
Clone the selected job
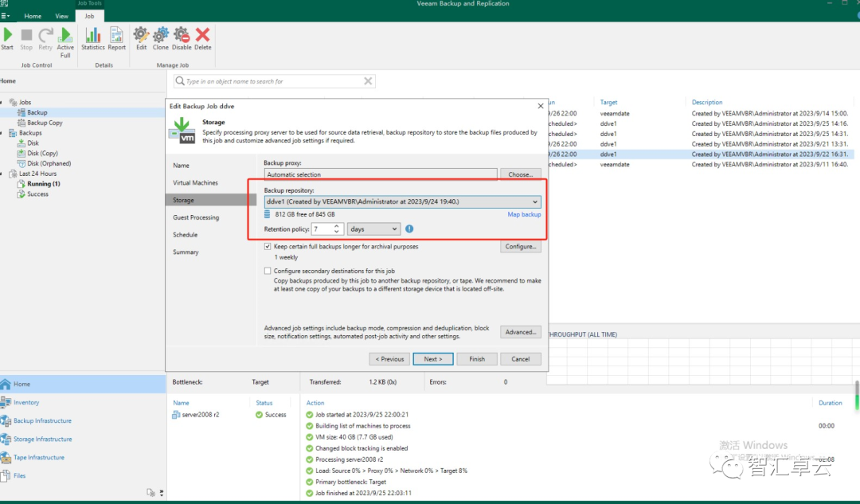(161, 39)
